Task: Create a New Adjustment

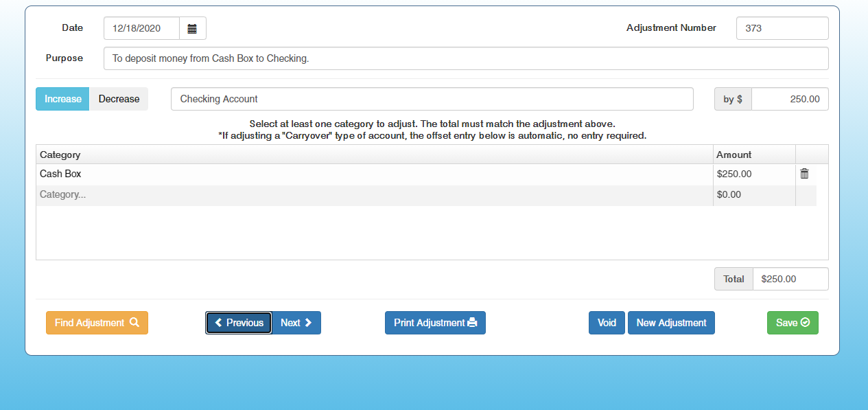Action: pos(671,323)
